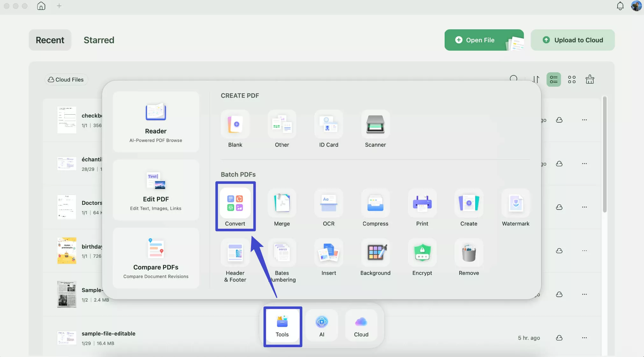
Task: Upload Doctors file row to cloud
Action: pyautogui.click(x=559, y=207)
